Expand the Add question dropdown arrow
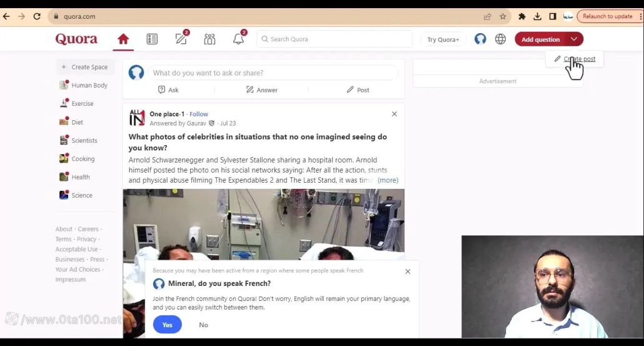The width and height of the screenshot is (644, 346). (x=574, y=39)
